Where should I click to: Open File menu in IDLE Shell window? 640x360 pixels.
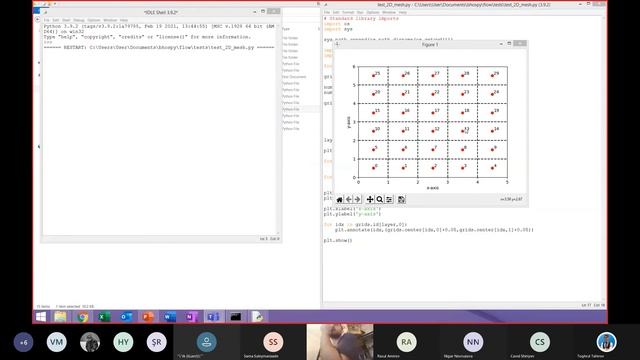pos(47,20)
